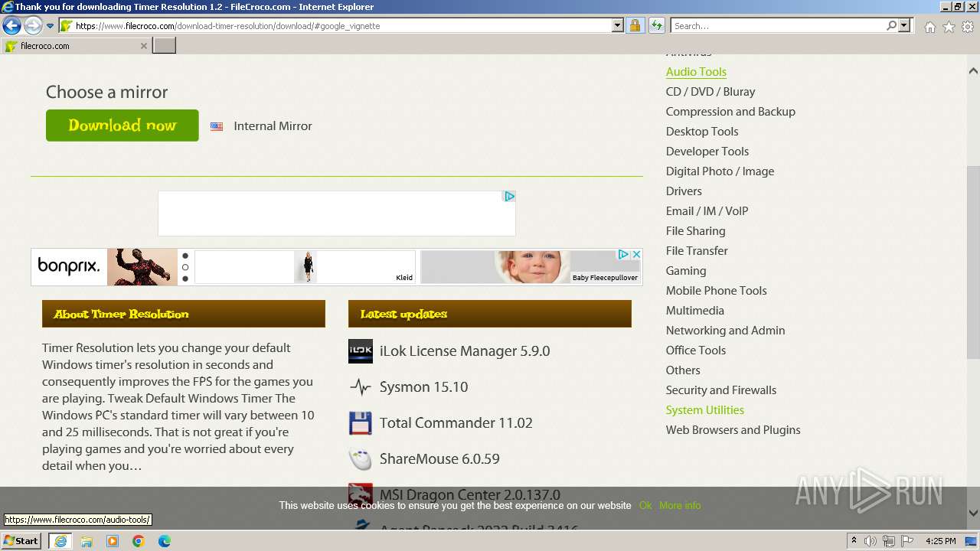Open the Windows Start menu
The image size is (980, 551).
[21, 540]
